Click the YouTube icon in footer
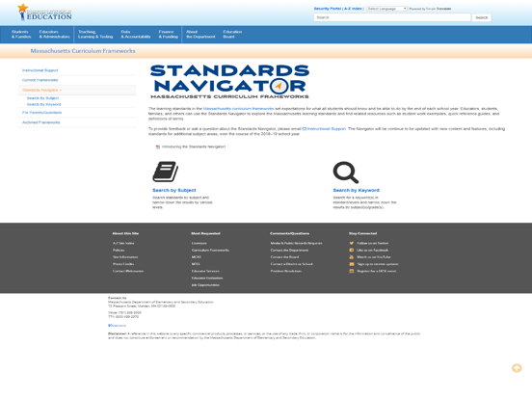 352,256
